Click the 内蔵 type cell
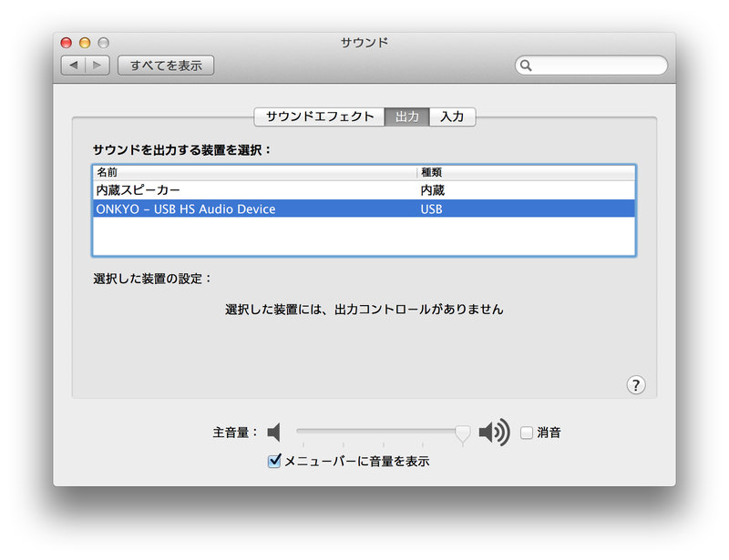 click(x=432, y=190)
